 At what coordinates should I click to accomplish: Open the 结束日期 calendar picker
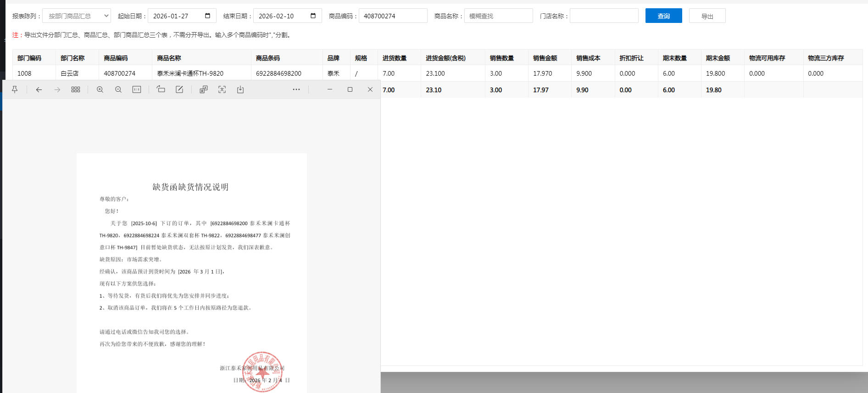313,16
